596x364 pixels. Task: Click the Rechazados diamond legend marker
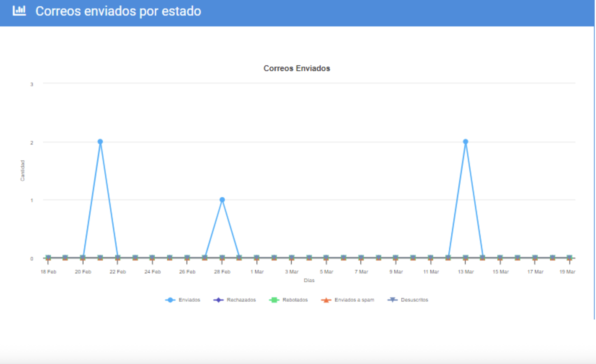(218, 300)
